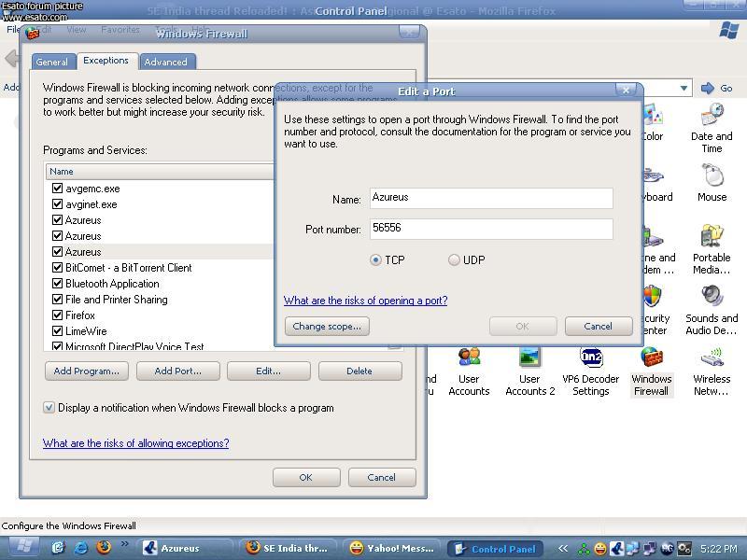Uncheck the BitComet exception checkbox
Viewport: 747px width, 560px height.
57,268
